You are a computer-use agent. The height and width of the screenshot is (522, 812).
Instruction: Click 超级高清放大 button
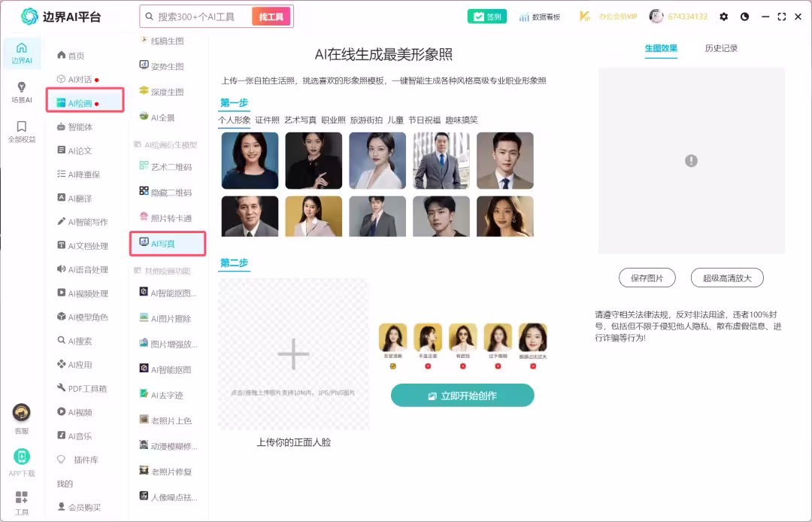[727, 278]
